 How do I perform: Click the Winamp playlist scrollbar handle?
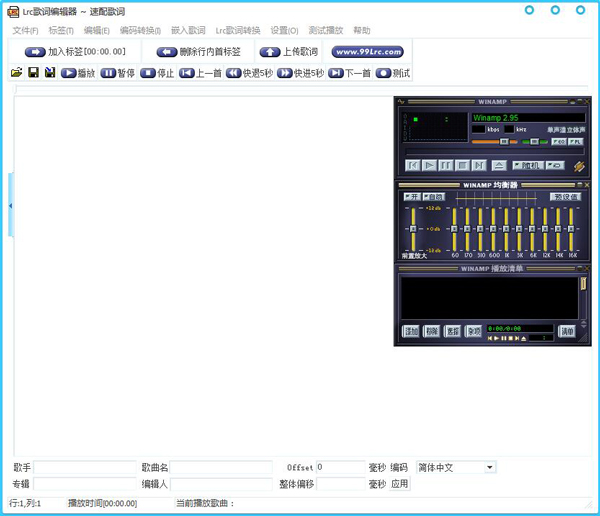(x=583, y=284)
